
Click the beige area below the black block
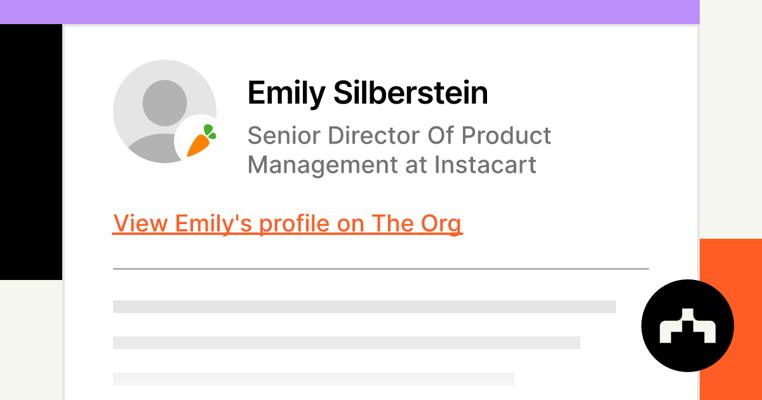(x=30, y=340)
